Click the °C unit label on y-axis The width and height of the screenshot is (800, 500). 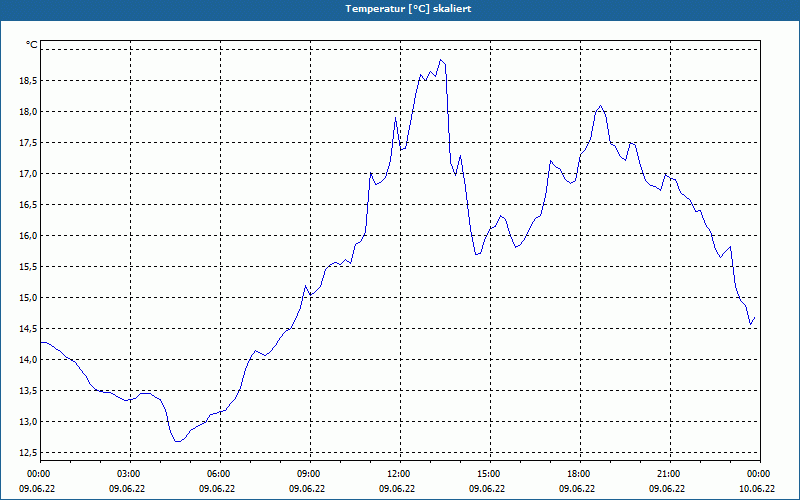pyautogui.click(x=32, y=45)
